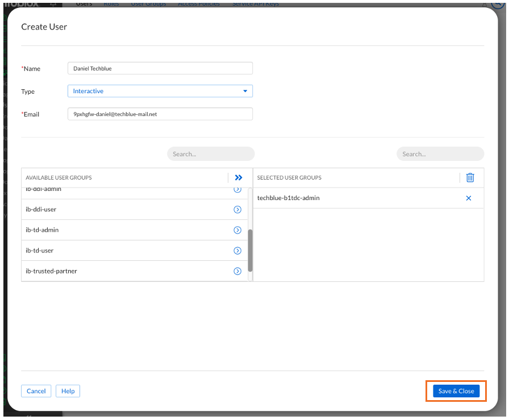Image resolution: width=509 pixels, height=420 pixels.
Task: Select the ib-td-user list row
Action: coord(114,251)
